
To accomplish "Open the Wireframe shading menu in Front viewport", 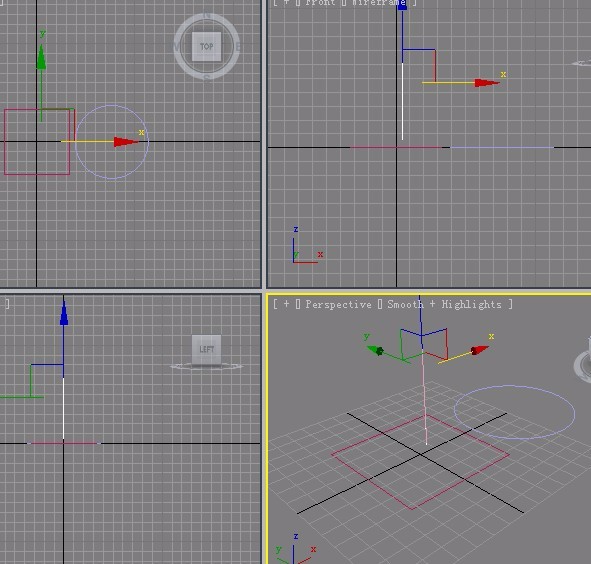I will 378,3.
